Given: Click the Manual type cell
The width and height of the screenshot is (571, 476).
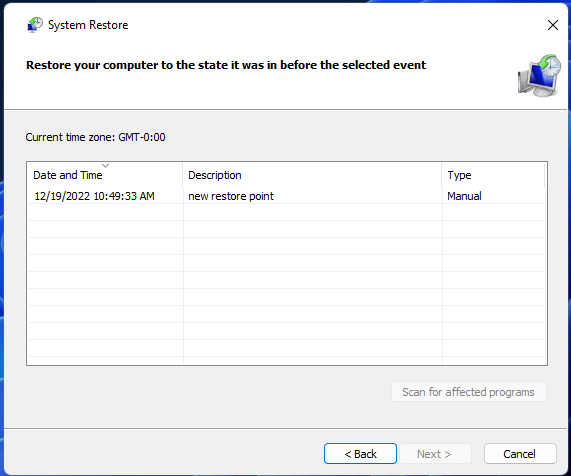Looking at the screenshot, I should click(464, 196).
